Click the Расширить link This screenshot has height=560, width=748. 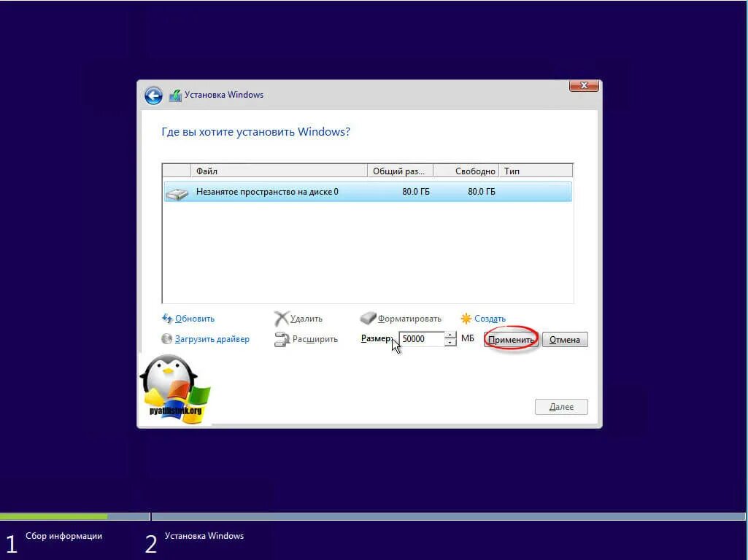pos(315,339)
